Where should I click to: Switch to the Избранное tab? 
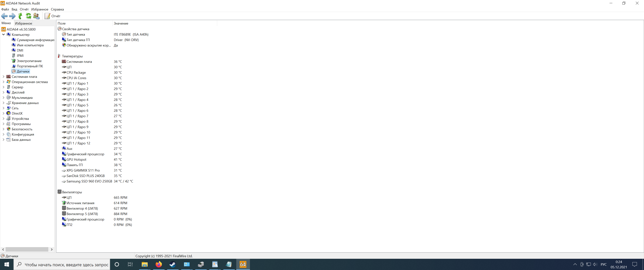(x=23, y=23)
